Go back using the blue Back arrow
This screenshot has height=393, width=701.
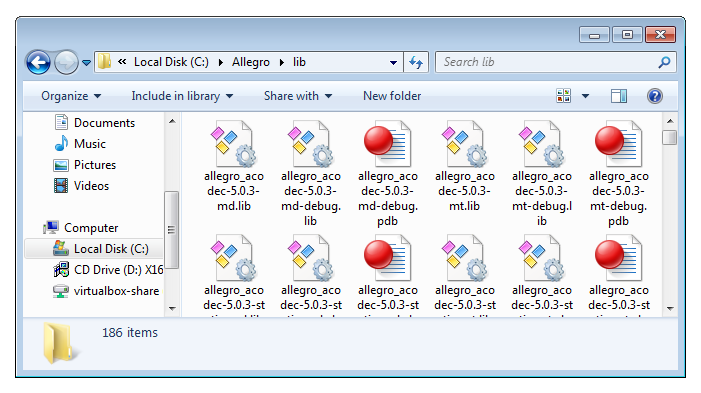pyautogui.click(x=38, y=62)
